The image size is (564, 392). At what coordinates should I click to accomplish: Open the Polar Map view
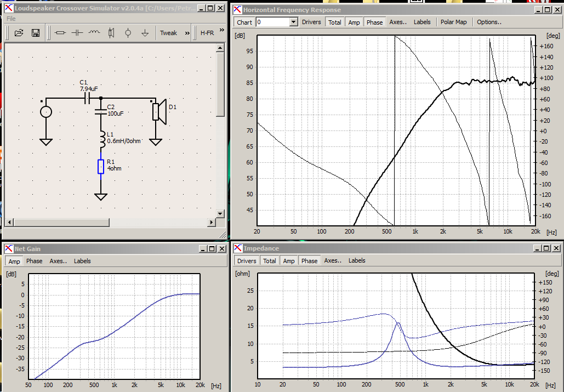click(x=454, y=22)
